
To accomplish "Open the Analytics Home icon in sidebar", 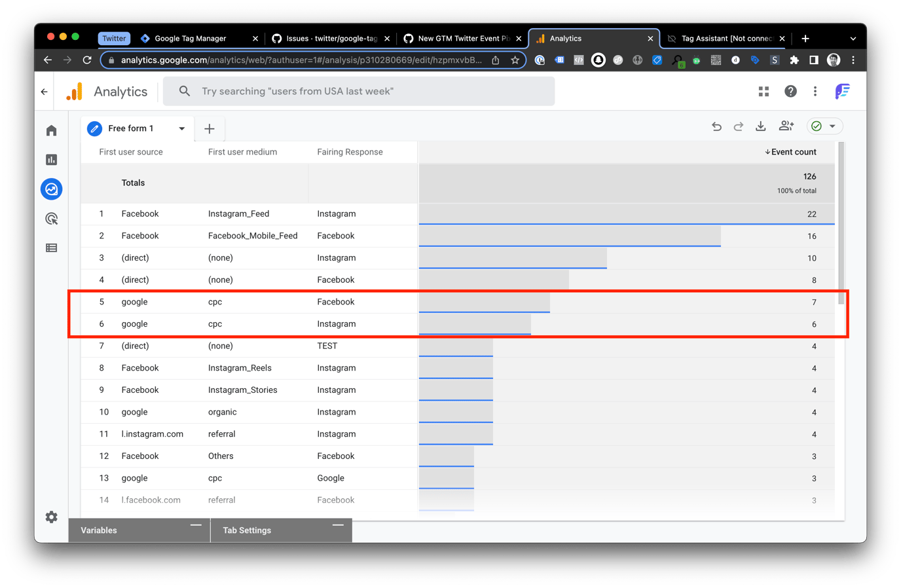I will 52,130.
